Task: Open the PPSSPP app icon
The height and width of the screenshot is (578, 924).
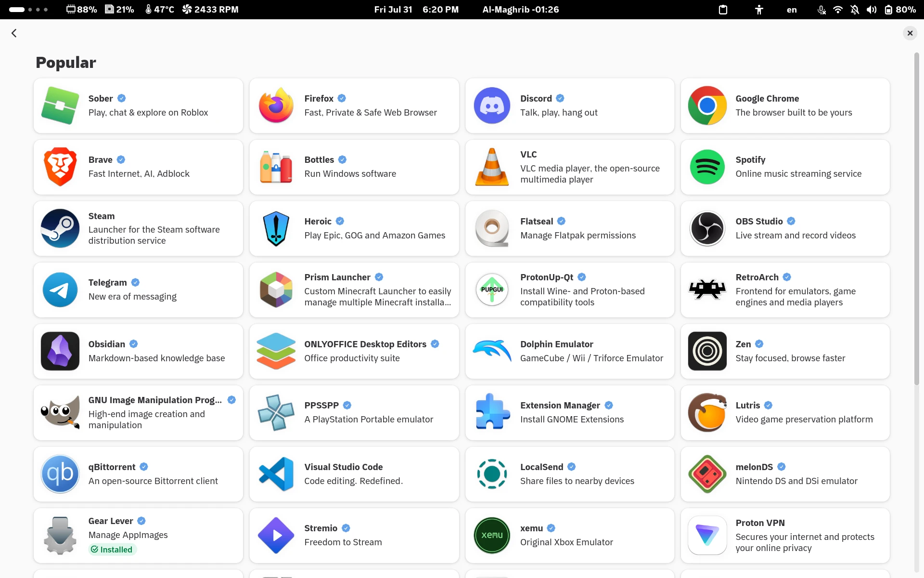Action: [276, 413]
